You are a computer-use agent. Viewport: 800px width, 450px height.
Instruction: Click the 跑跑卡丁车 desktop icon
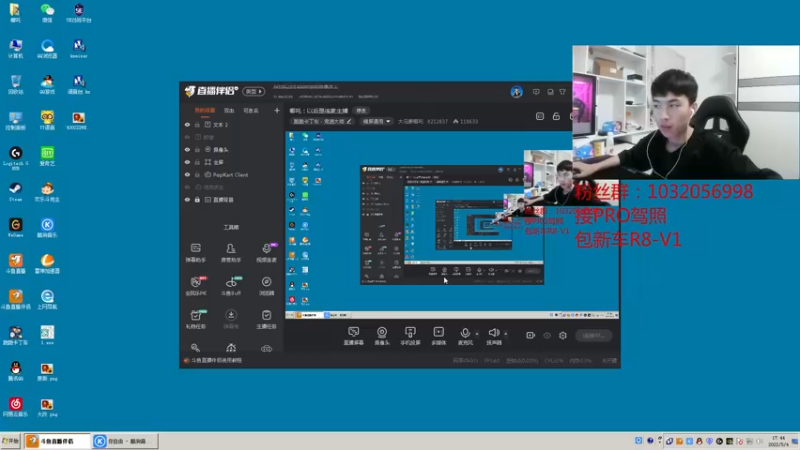pyautogui.click(x=15, y=335)
